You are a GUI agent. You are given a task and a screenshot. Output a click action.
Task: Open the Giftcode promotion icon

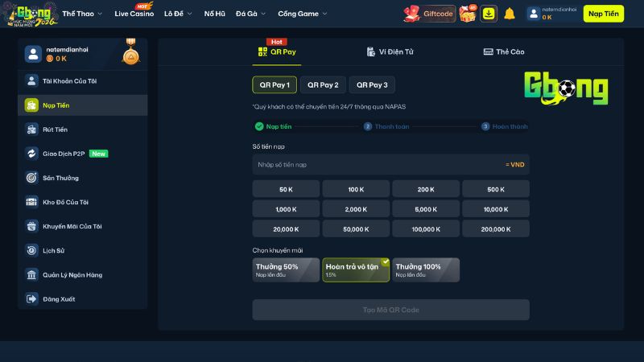pyautogui.click(x=429, y=14)
